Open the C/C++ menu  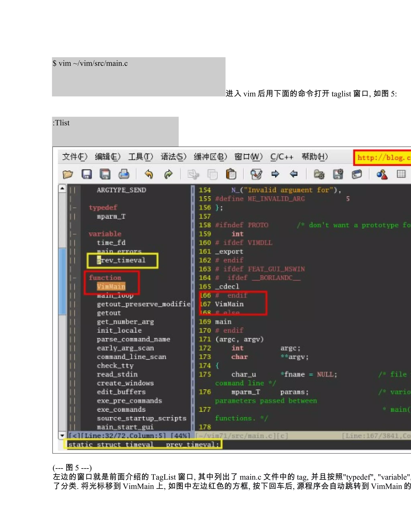tap(282, 157)
